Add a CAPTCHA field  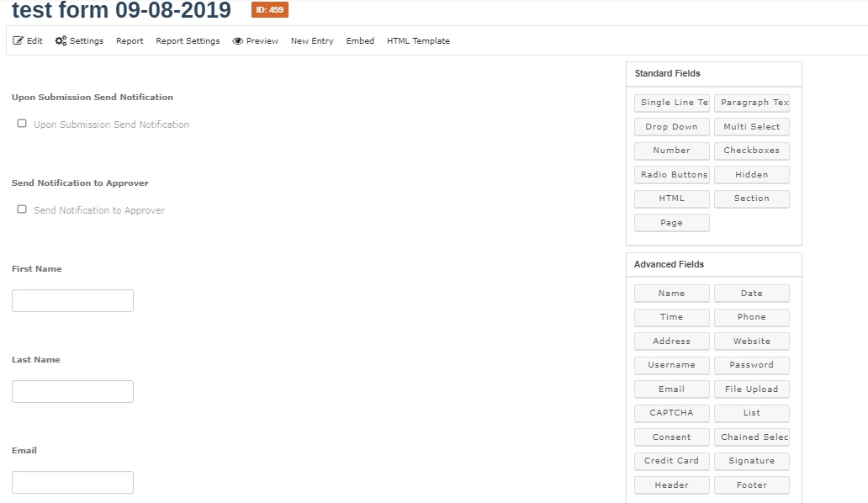tap(671, 413)
